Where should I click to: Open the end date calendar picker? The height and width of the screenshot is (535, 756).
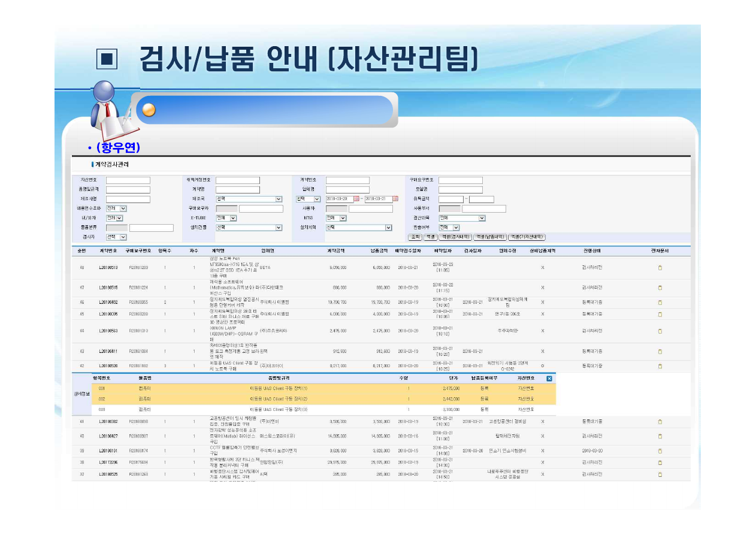(x=395, y=199)
